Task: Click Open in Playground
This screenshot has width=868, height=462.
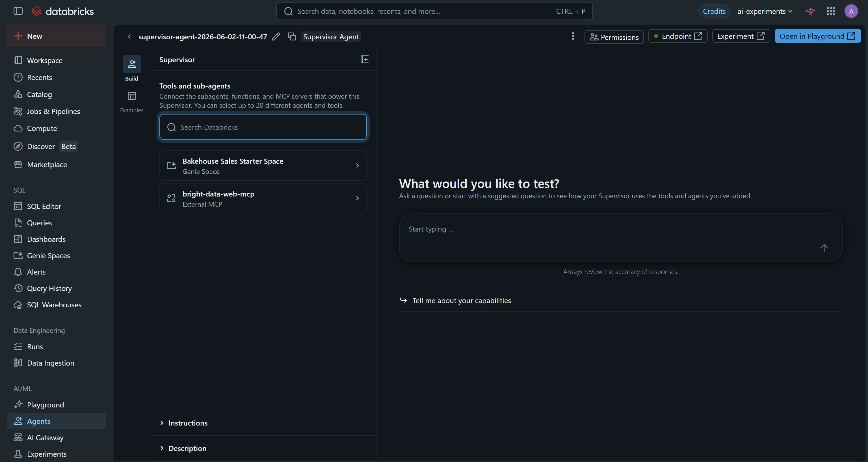Action: pos(817,36)
